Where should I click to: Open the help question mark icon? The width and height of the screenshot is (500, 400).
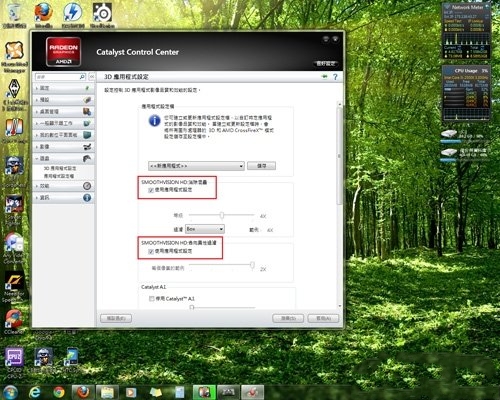click(x=335, y=77)
